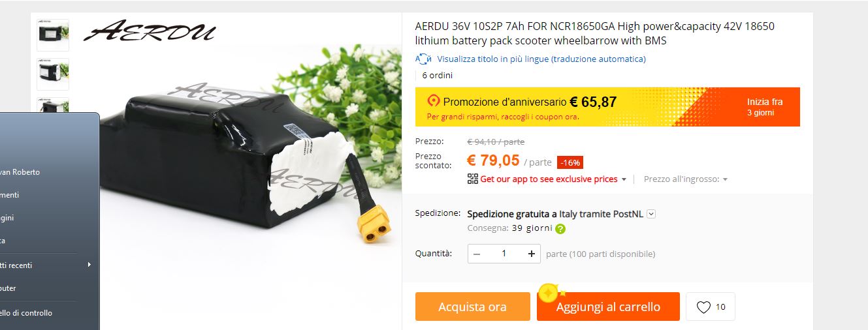Increase quantity with the plus button
This screenshot has height=330, width=868.
[532, 254]
